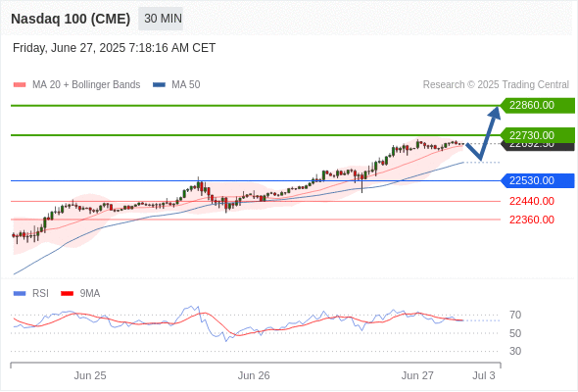Click the MA 50 legend label
The height and width of the screenshot is (392, 578).
[186, 85]
